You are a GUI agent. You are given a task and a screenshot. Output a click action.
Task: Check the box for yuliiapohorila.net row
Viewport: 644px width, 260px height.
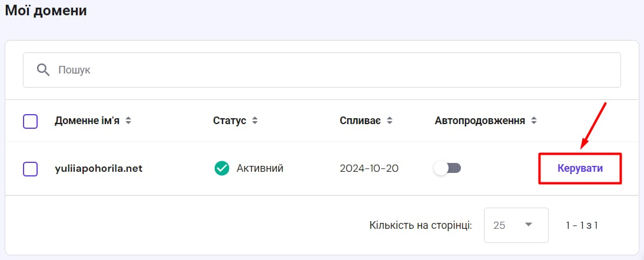coord(31,169)
